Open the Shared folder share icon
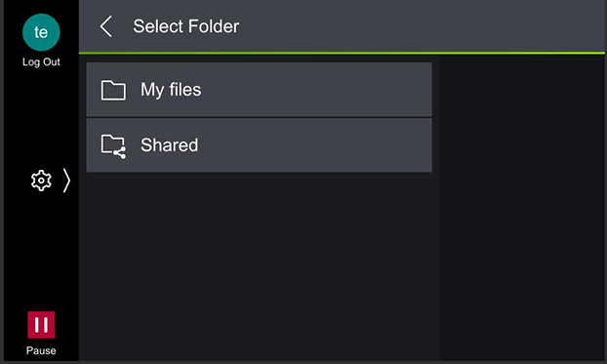Screen dimensions: 607x364 [x=113, y=146]
